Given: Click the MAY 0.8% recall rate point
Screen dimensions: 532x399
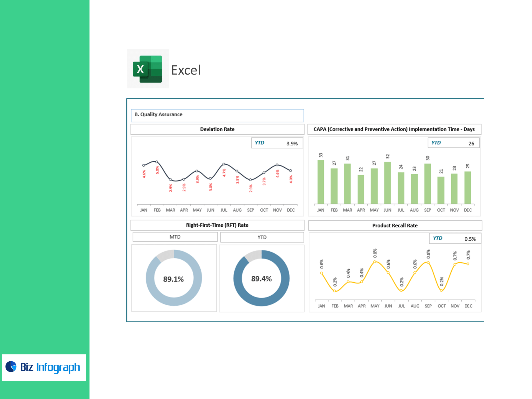Looking at the screenshot, I should tap(375, 262).
